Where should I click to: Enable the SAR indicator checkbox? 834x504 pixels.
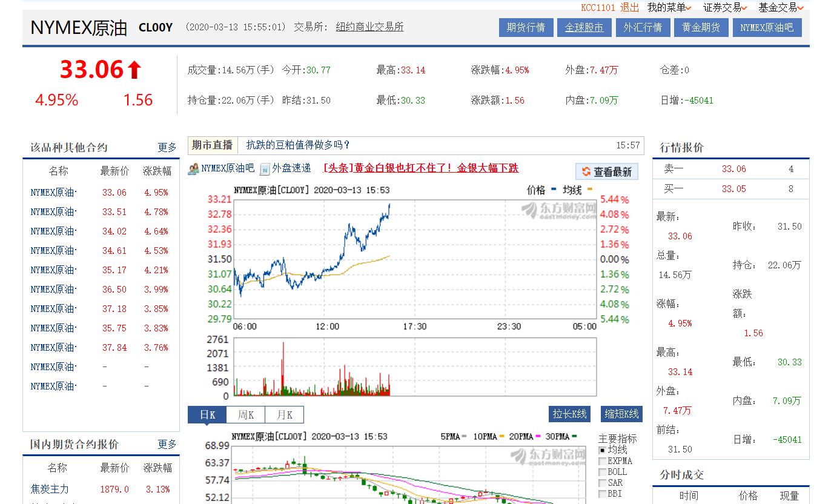click(602, 483)
